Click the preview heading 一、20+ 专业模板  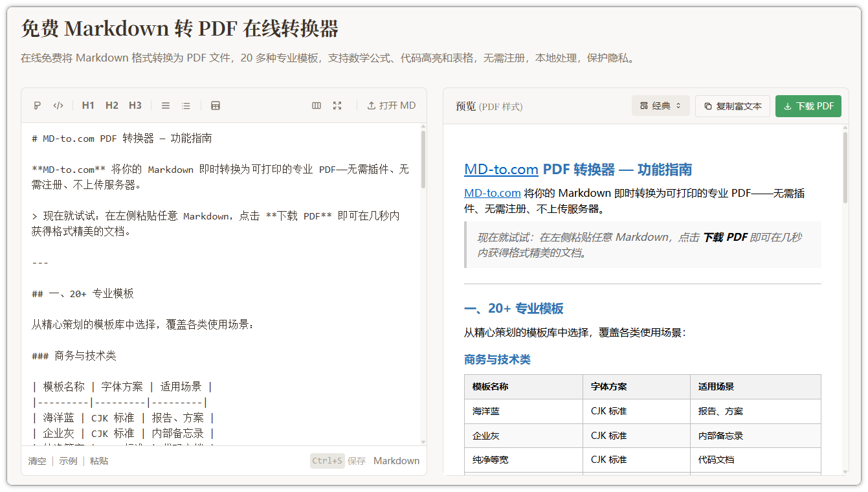(x=513, y=309)
